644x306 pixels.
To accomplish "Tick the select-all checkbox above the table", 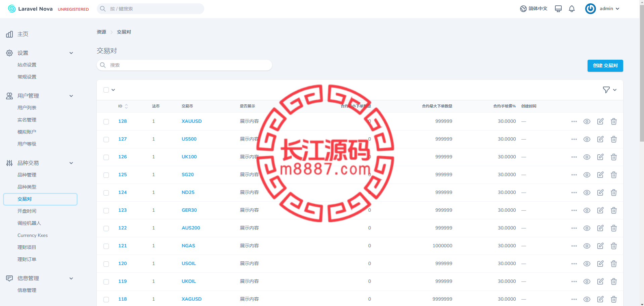I will click(x=106, y=90).
